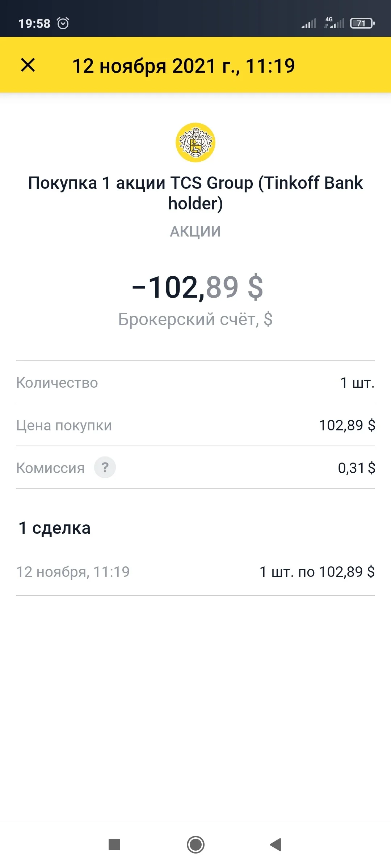
Task: Tap the Покупка 1 акции TCS Group heading
Action: tap(195, 193)
